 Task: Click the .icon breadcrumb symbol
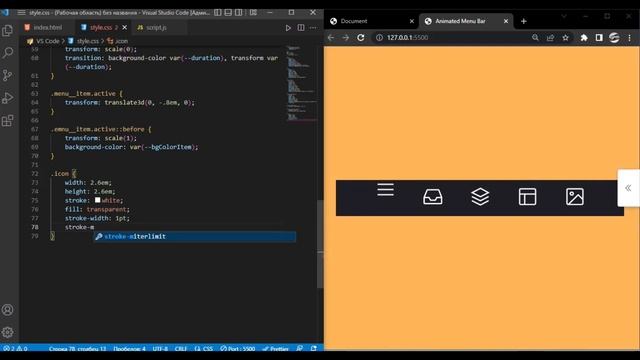(x=118, y=41)
